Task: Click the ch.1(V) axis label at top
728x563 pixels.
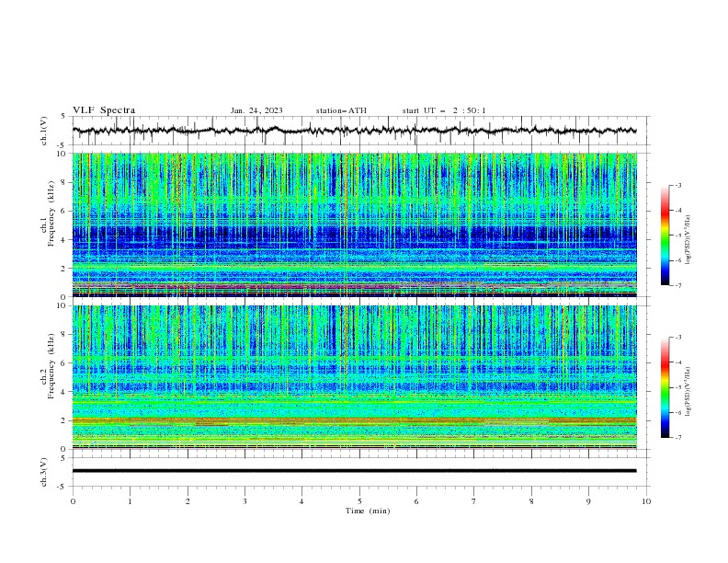Action: tap(44, 131)
